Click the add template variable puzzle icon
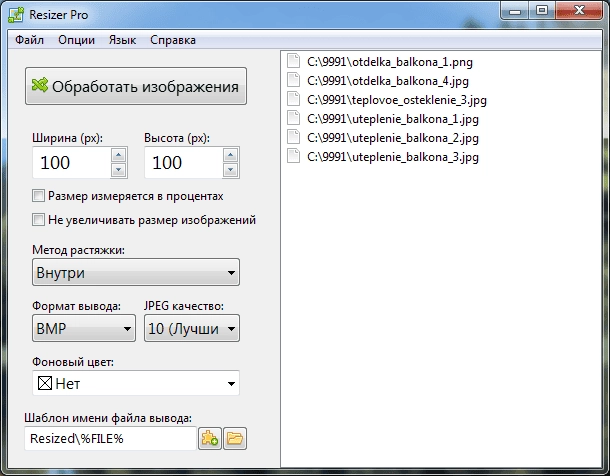 (210, 439)
